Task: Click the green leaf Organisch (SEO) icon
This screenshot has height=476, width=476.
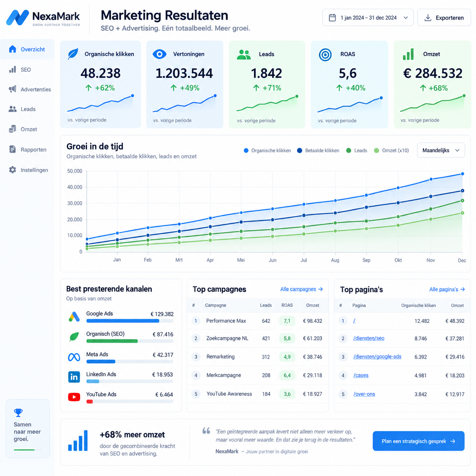Action: [74, 337]
